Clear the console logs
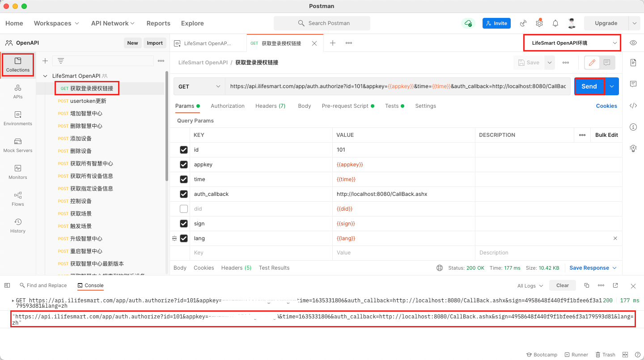The image size is (644, 360). point(563,285)
